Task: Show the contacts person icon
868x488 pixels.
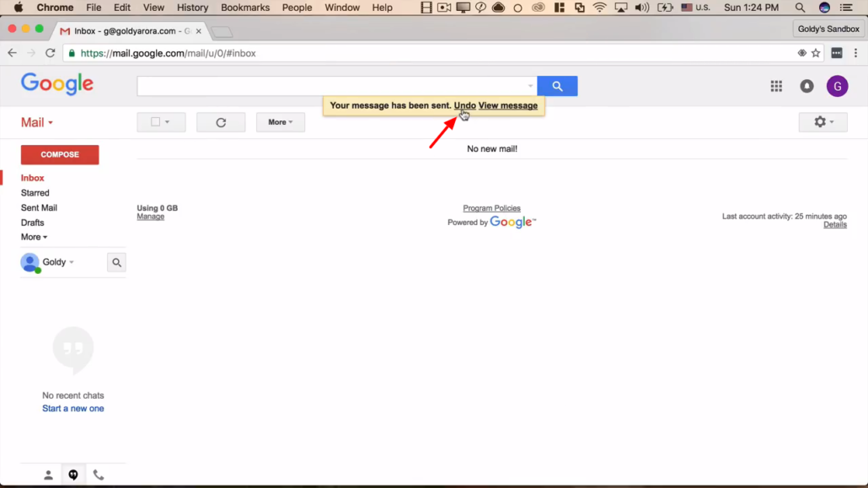Action: click(48, 475)
